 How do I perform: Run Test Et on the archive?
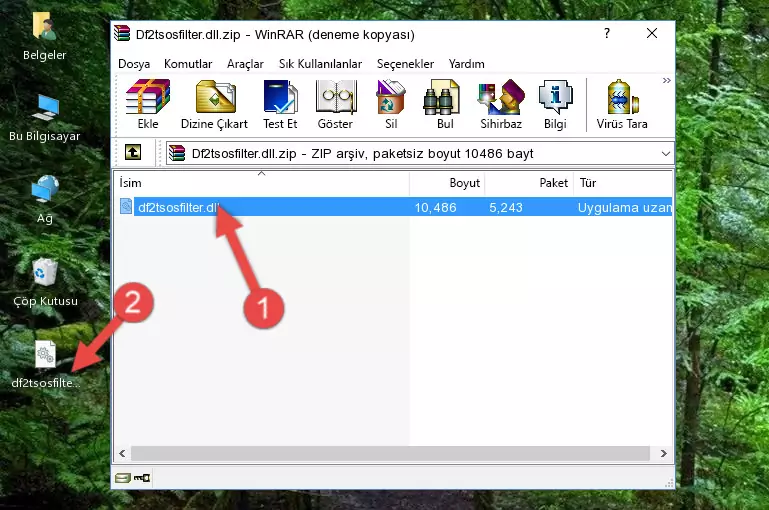280,104
